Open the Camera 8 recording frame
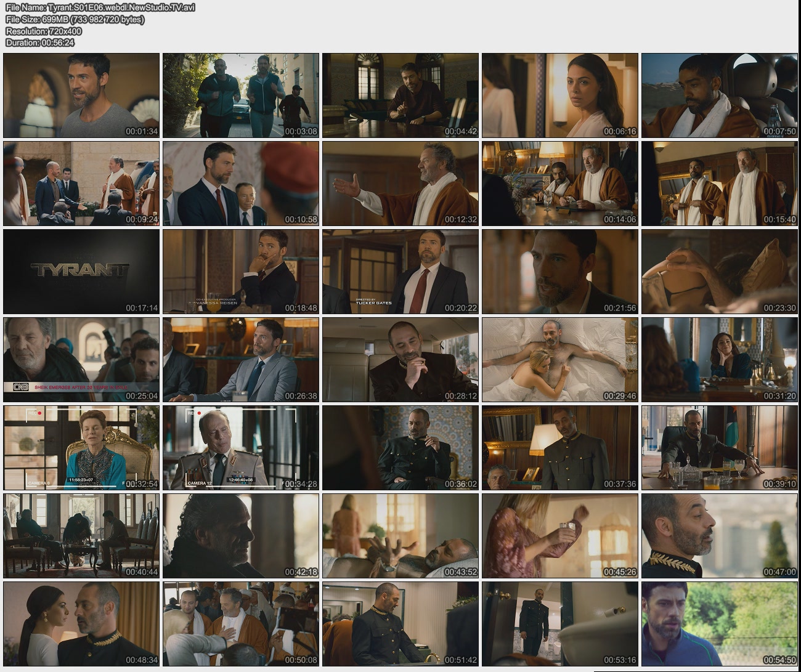The image size is (801, 672). click(x=81, y=447)
